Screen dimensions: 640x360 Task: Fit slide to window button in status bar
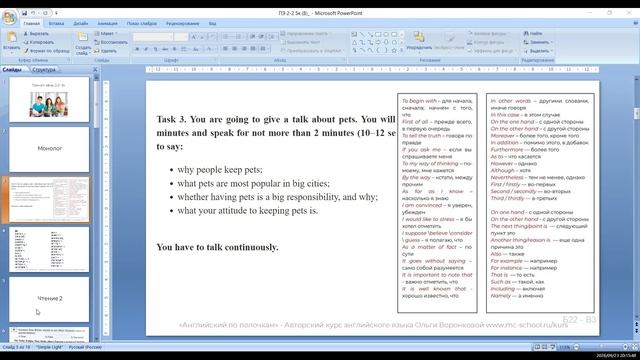click(634, 347)
